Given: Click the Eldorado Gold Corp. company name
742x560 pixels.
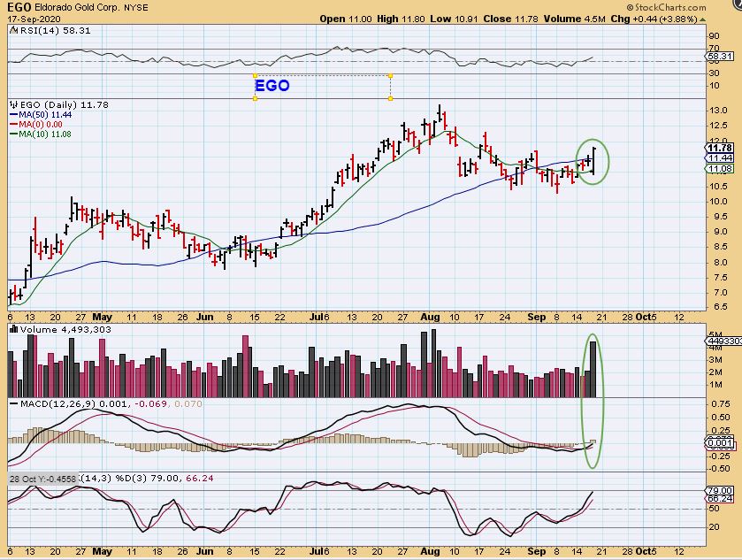Looking at the screenshot, I should (x=76, y=8).
